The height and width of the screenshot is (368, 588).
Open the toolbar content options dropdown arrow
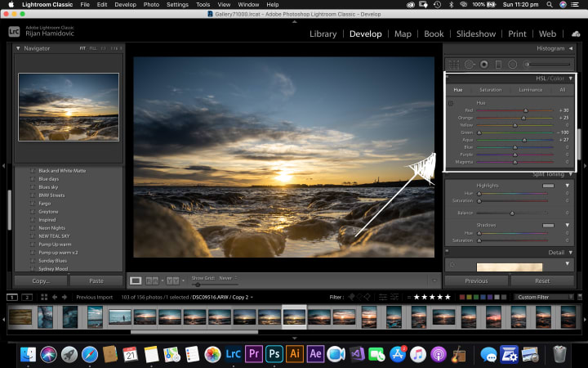[x=434, y=280]
